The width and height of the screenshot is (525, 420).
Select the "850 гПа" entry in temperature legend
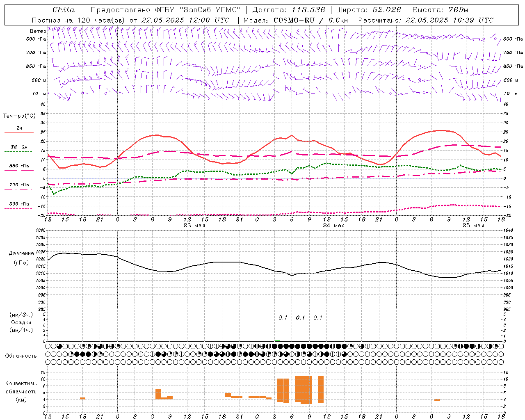click(19, 166)
